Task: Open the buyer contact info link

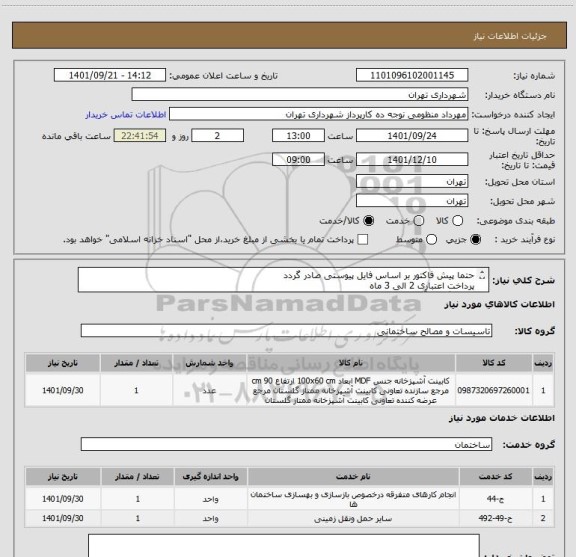Action: 126,115
